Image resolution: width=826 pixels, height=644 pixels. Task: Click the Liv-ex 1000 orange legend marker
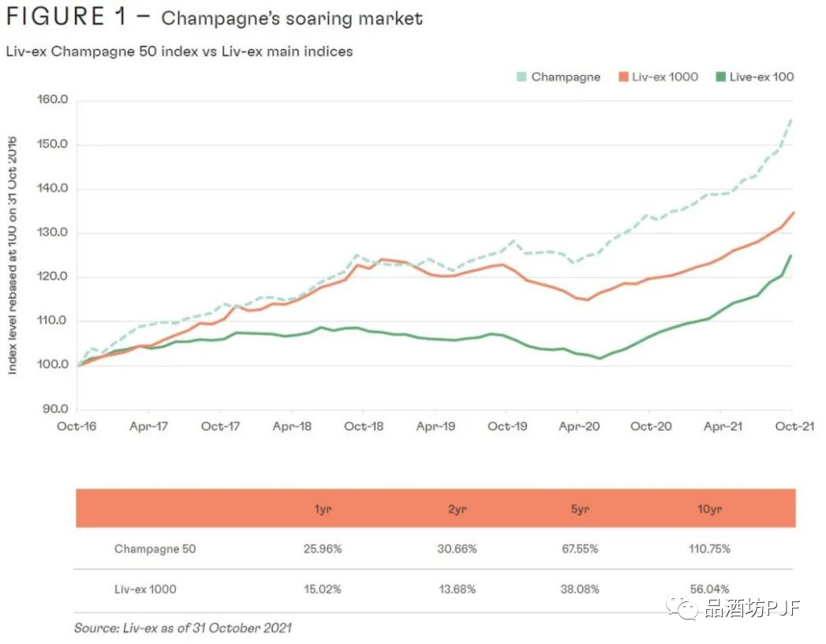point(622,77)
